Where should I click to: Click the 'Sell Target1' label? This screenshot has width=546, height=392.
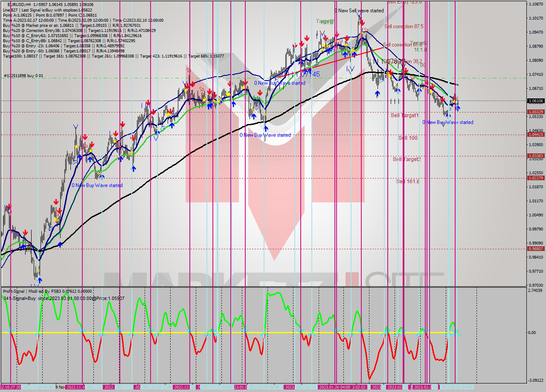click(x=404, y=115)
